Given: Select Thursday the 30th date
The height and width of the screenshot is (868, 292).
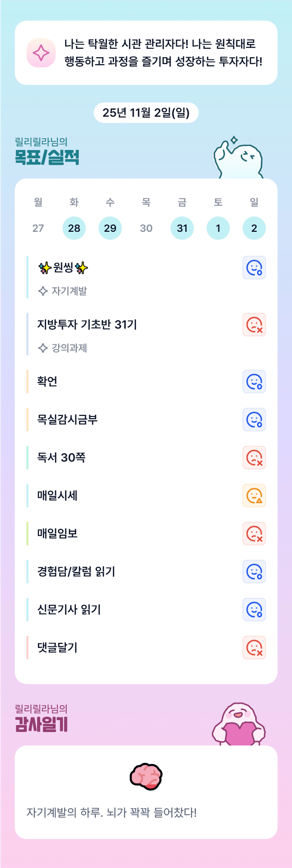Looking at the screenshot, I should click(x=146, y=228).
